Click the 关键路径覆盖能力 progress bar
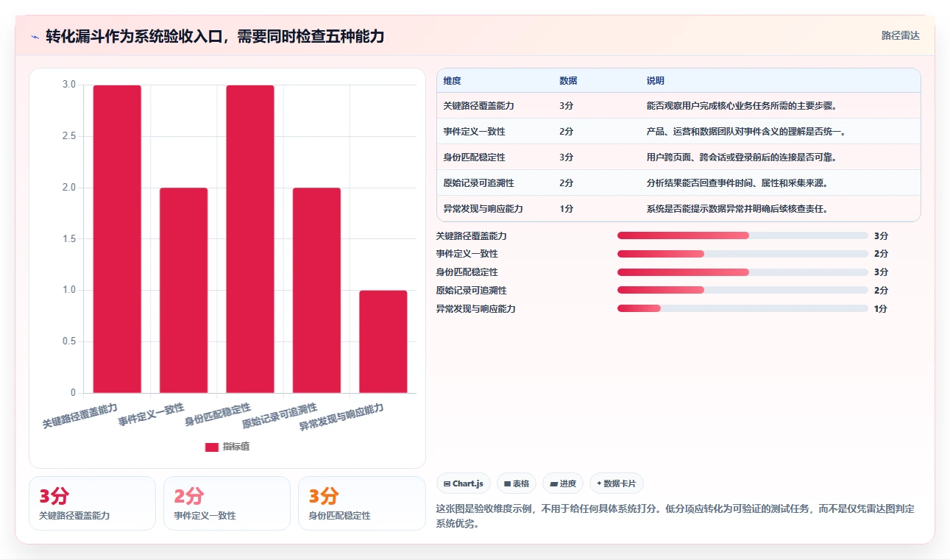 coord(742,235)
